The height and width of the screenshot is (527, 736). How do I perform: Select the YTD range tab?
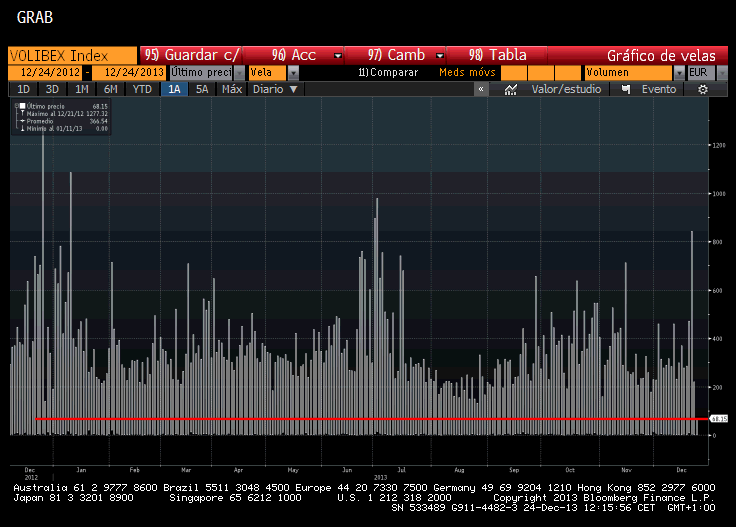(x=142, y=89)
